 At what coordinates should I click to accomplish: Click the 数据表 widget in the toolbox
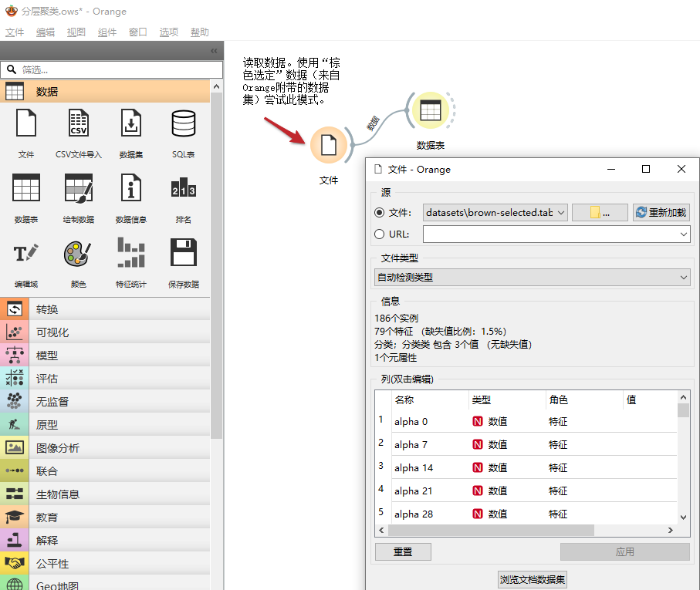26,187
